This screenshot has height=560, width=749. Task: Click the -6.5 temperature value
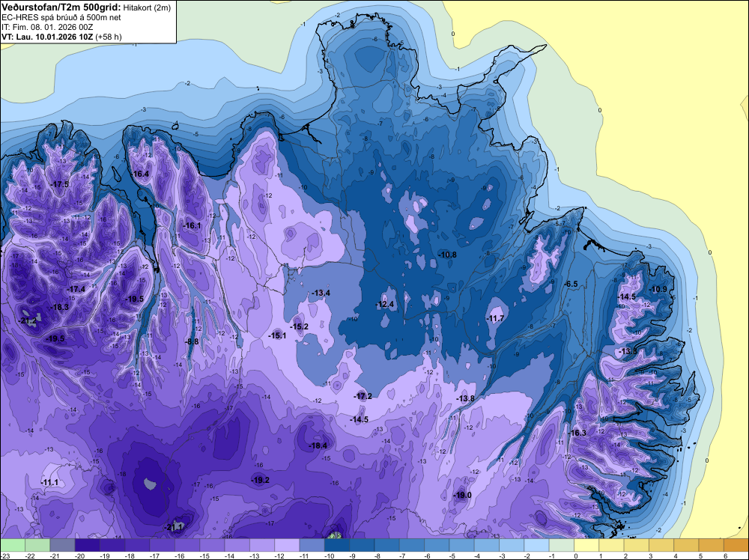click(571, 284)
